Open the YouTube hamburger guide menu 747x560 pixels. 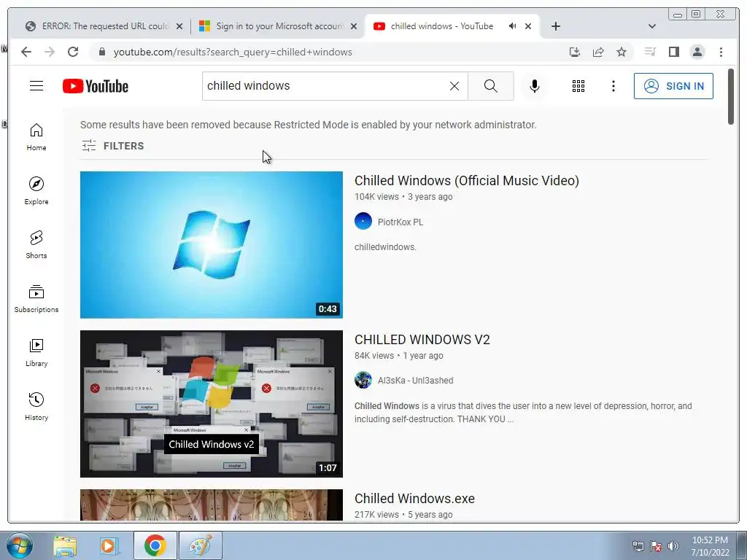click(36, 86)
